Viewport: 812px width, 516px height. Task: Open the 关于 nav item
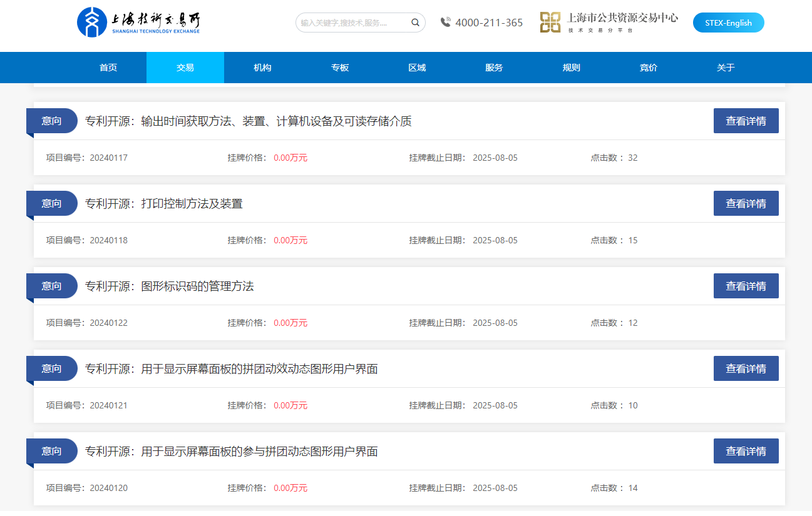click(726, 68)
